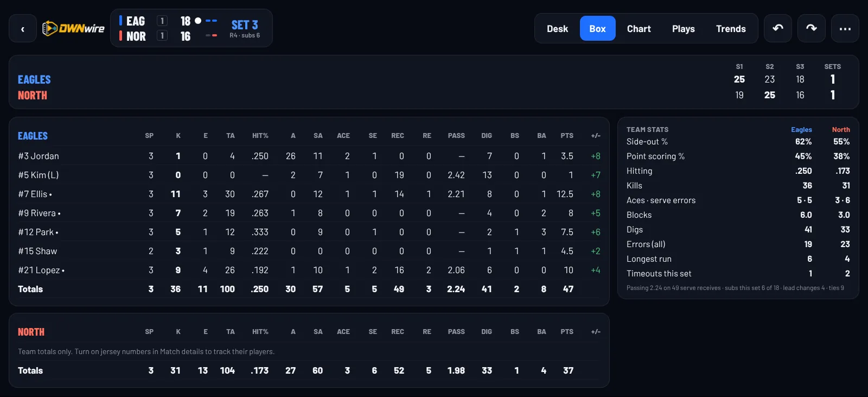Open the more options ellipsis menu
868x397 pixels.
coord(845,29)
